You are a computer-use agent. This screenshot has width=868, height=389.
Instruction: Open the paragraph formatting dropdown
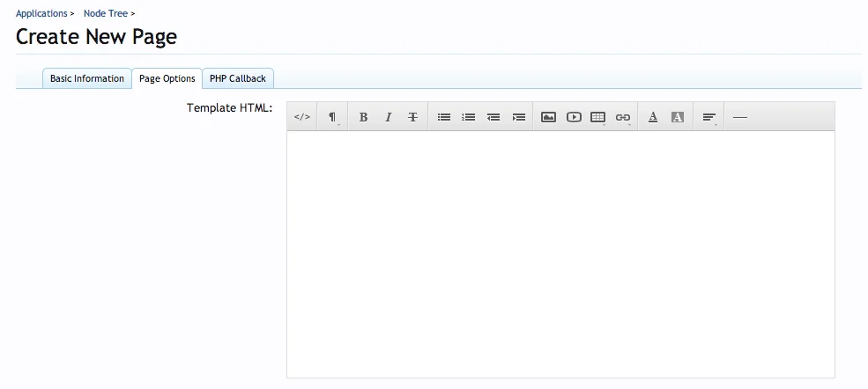point(332,117)
